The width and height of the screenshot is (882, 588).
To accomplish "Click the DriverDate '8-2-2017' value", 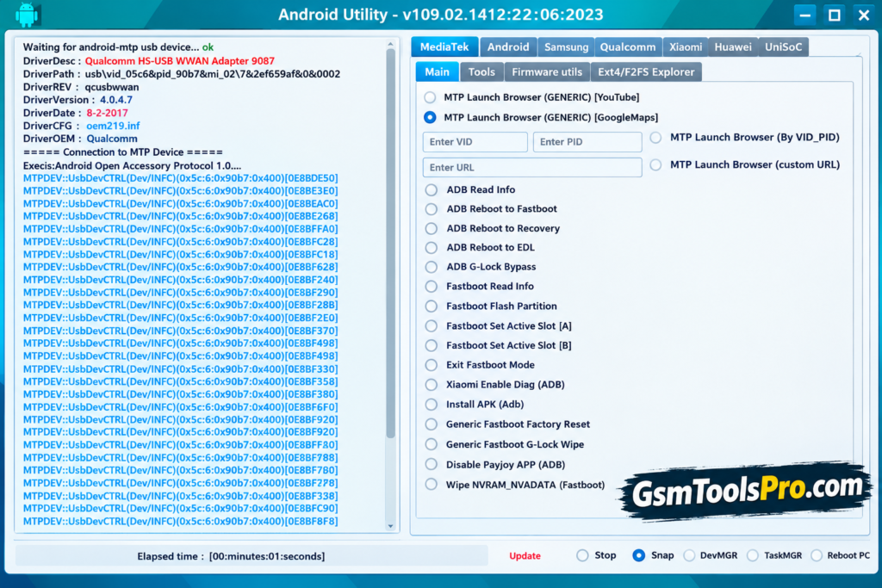I will (x=107, y=113).
